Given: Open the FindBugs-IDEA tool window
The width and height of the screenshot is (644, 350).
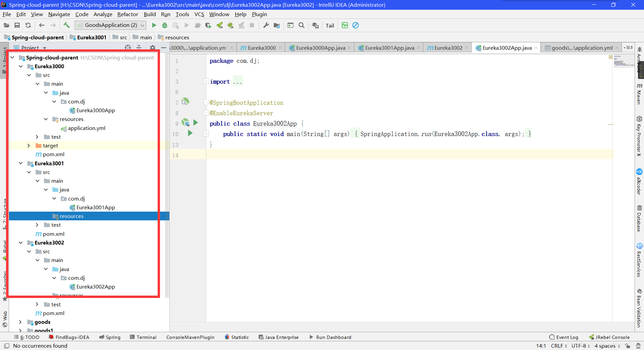Looking at the screenshot, I should (x=69, y=337).
